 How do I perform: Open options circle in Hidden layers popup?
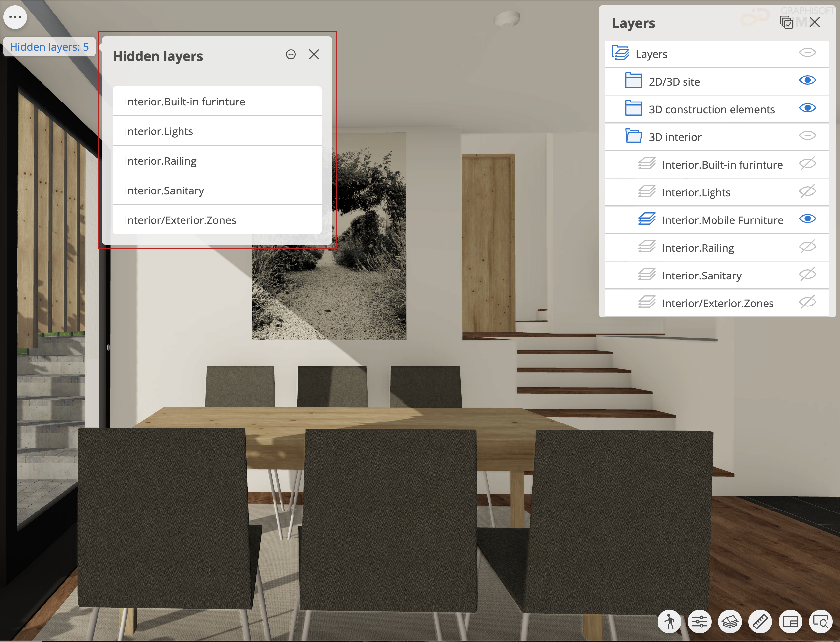click(x=291, y=55)
